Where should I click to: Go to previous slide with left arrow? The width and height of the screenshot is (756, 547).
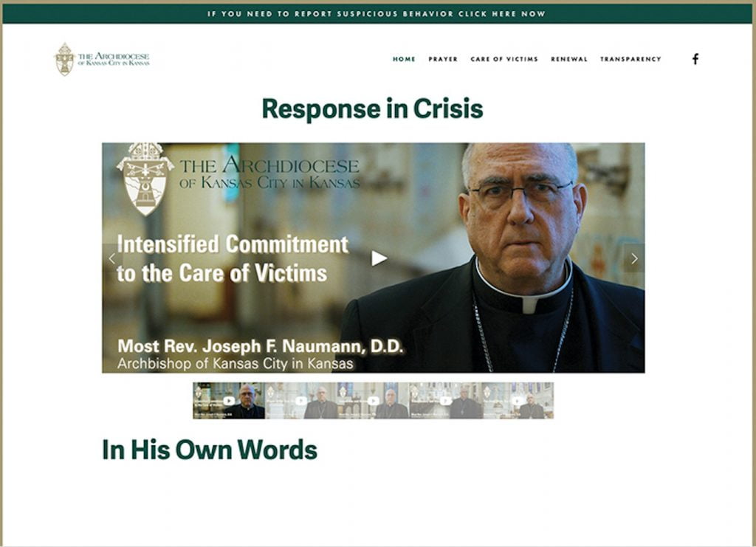[x=112, y=259]
